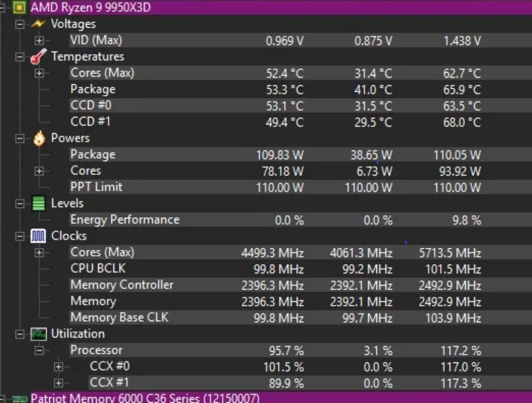Click the 31.5 °C CCD #0 minimum
Screen dimensions: 532x403
[373, 106]
